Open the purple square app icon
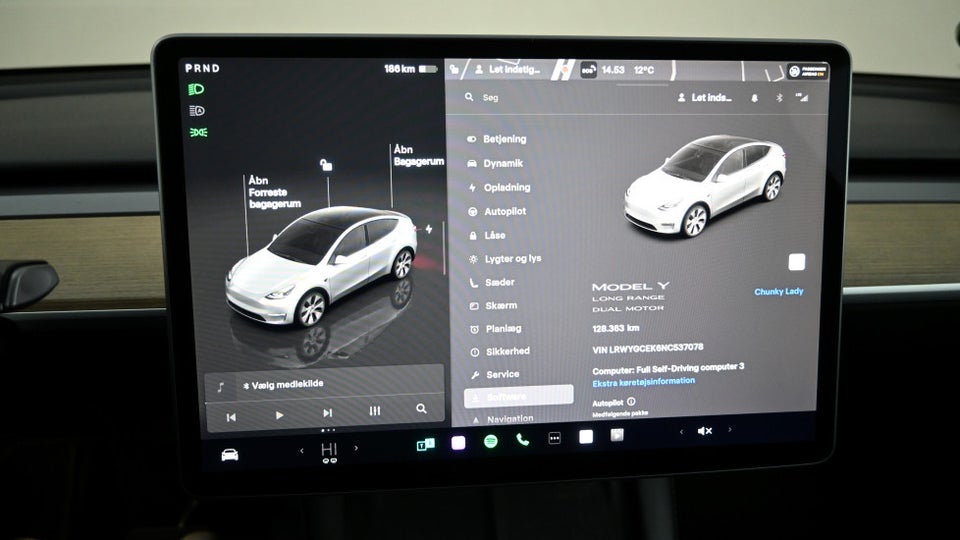960x540 pixels. pos(458,443)
